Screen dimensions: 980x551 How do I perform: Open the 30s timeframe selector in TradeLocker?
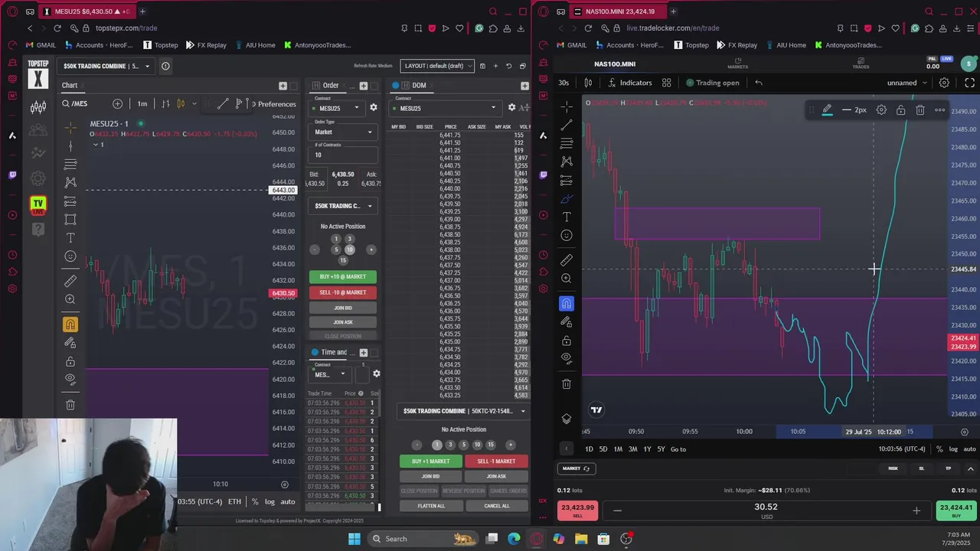pyautogui.click(x=563, y=83)
